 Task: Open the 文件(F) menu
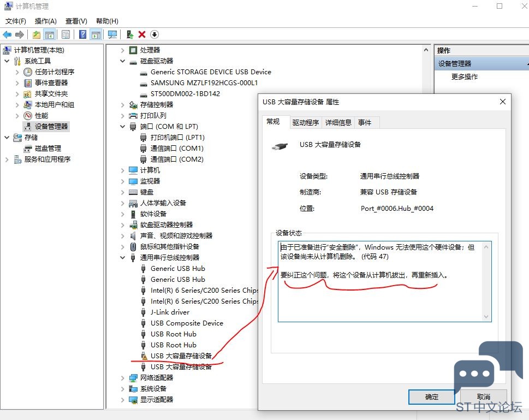click(x=15, y=21)
